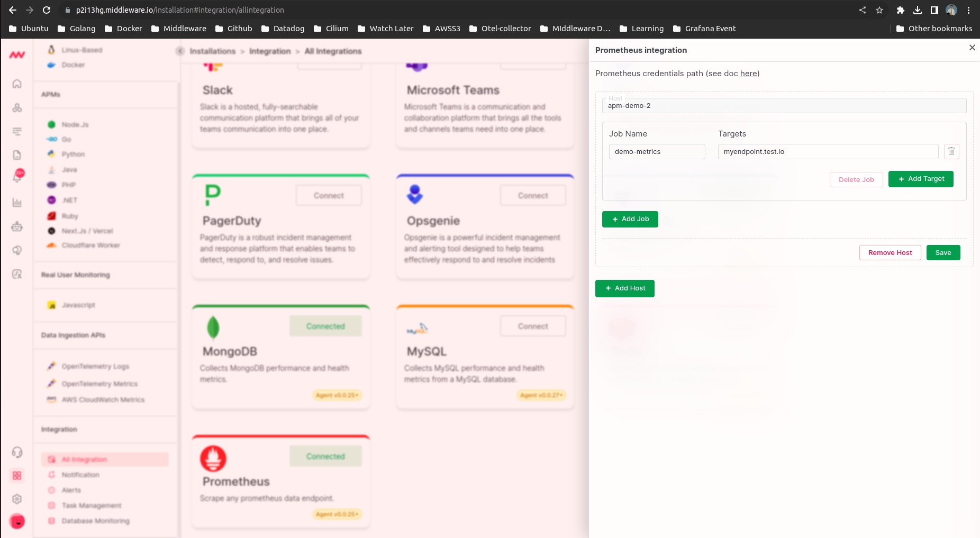This screenshot has height=538, width=980.
Task: Open logs list icon in sidebar
Action: pyautogui.click(x=17, y=131)
